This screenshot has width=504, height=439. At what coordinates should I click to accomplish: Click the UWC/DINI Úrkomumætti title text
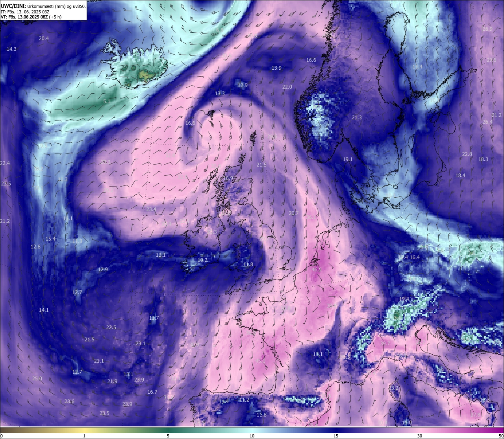[x=43, y=6]
